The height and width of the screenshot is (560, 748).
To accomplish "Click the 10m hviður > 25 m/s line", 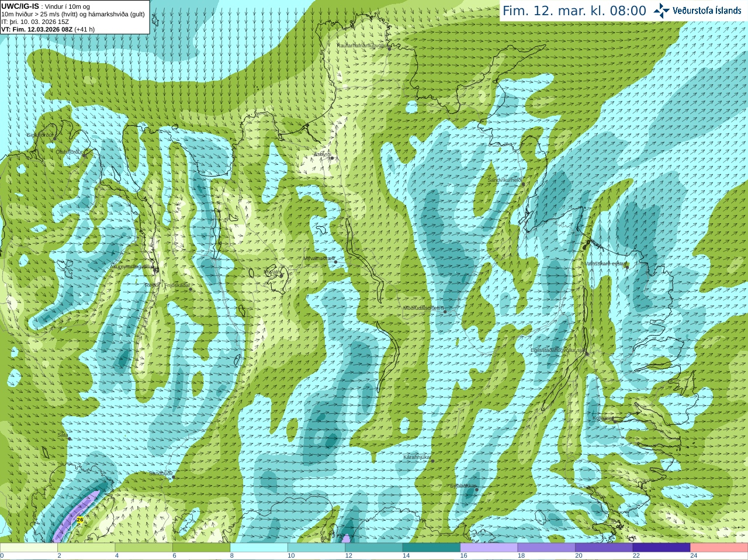I will click(x=73, y=14).
